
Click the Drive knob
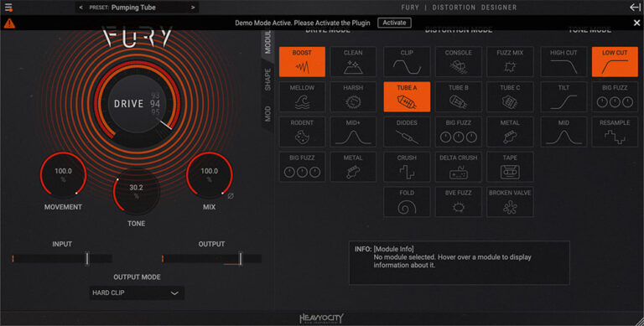click(137, 103)
